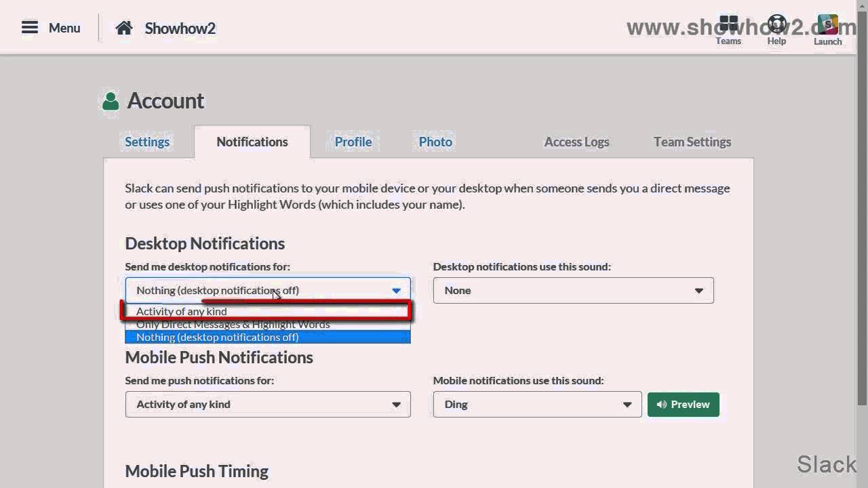Go to home via house icon
The height and width of the screenshot is (488, 868).
[x=123, y=28]
